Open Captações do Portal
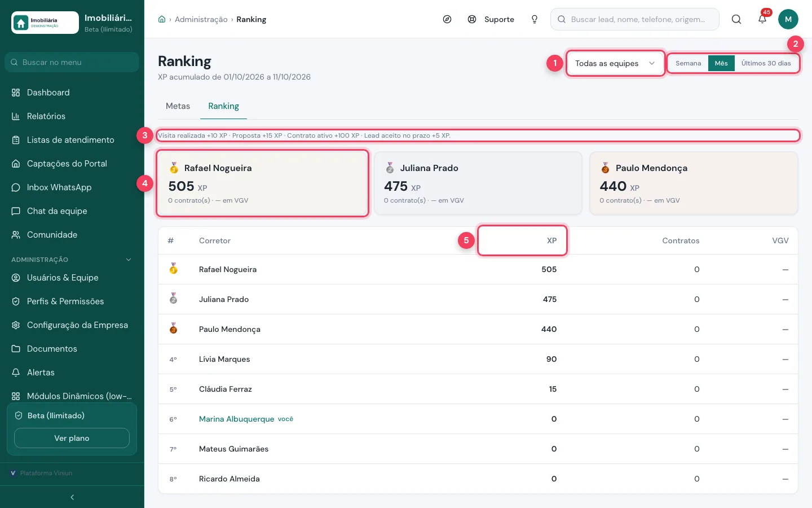812x508 pixels. [72, 164]
